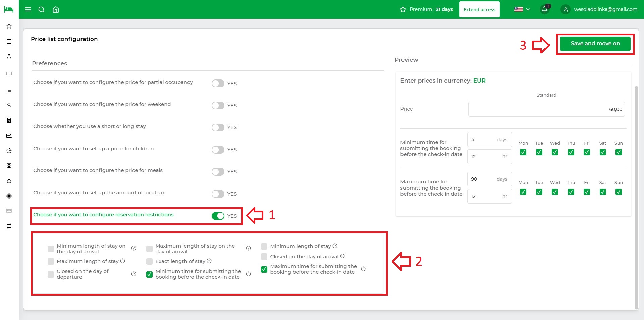Disable reservation restrictions switch

[x=218, y=216]
